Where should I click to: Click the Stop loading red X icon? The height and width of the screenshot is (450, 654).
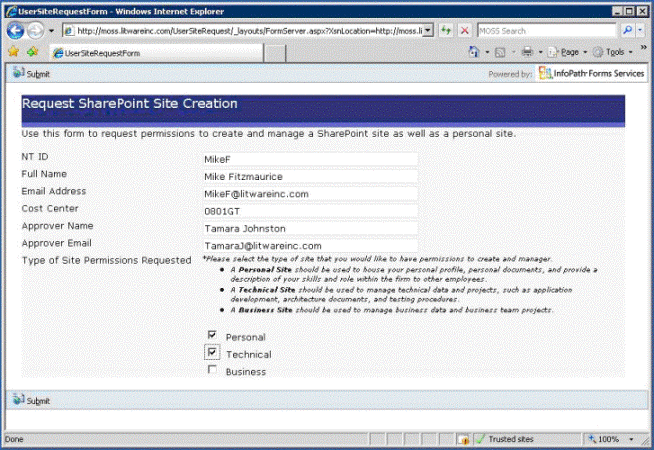pos(465,31)
